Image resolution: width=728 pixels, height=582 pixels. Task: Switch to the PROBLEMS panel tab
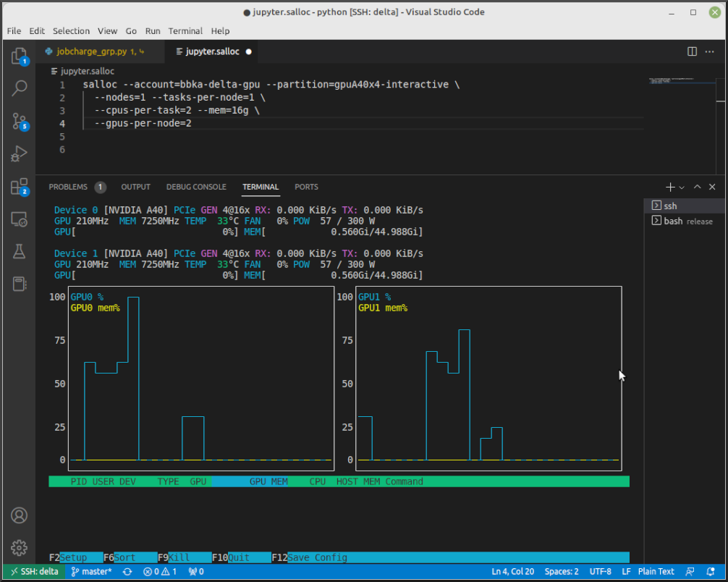[x=68, y=187]
